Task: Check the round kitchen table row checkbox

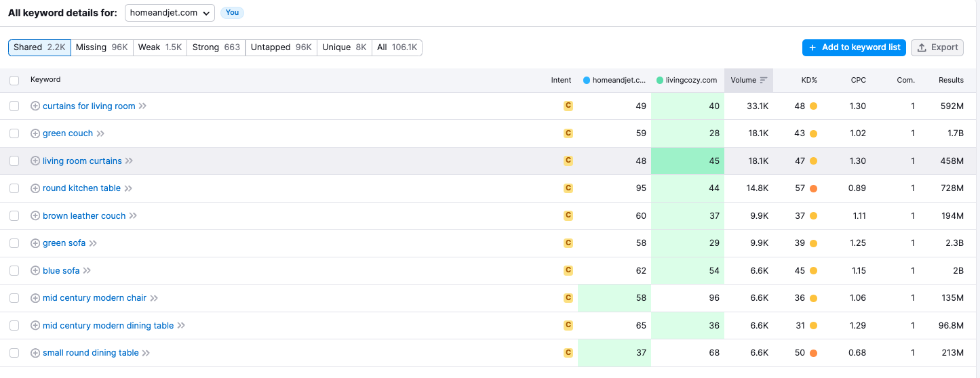Action: pyautogui.click(x=14, y=188)
